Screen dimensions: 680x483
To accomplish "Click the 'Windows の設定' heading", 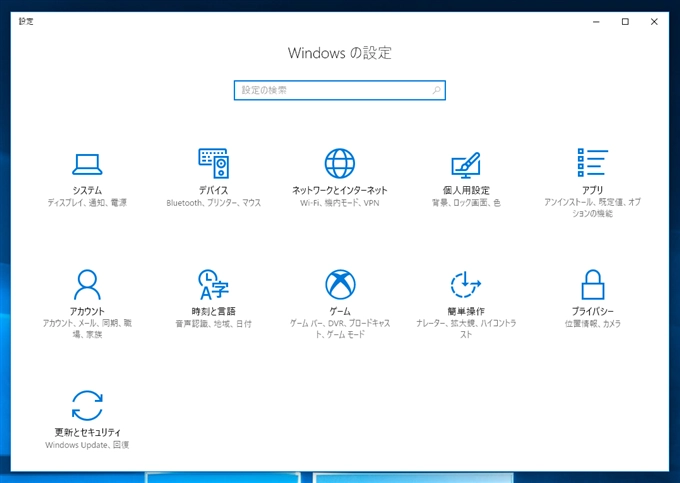I will (x=340, y=53).
